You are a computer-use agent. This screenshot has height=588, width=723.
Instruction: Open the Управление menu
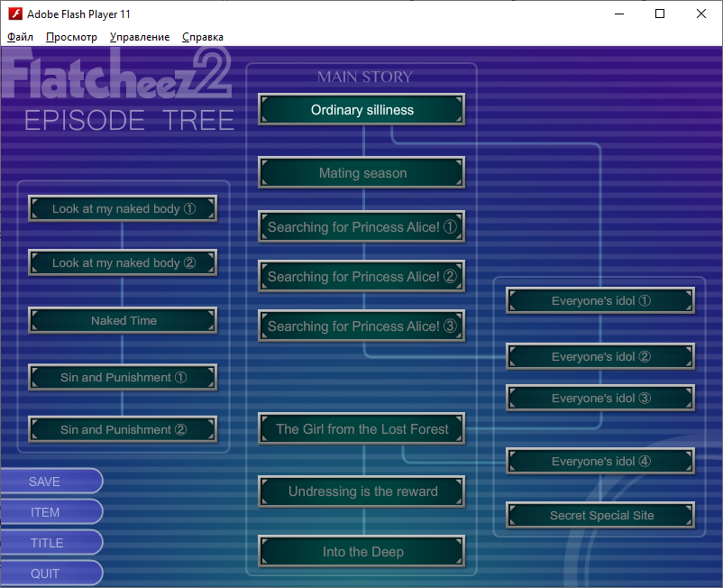(140, 37)
